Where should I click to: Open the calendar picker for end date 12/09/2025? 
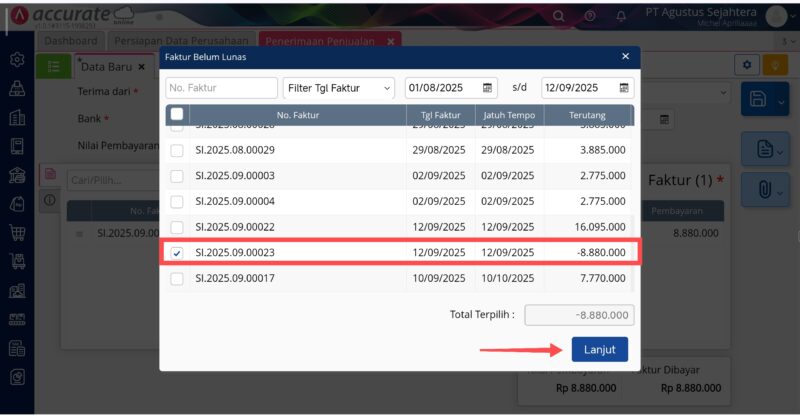coord(624,88)
